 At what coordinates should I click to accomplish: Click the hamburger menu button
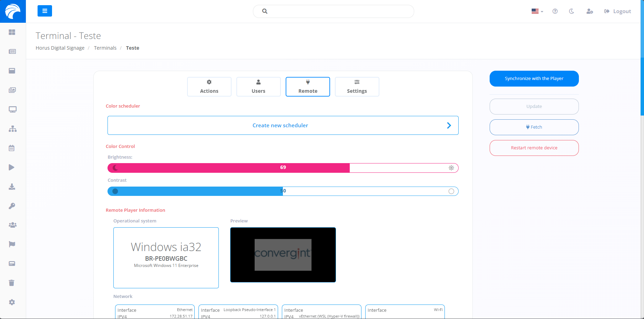(x=45, y=11)
